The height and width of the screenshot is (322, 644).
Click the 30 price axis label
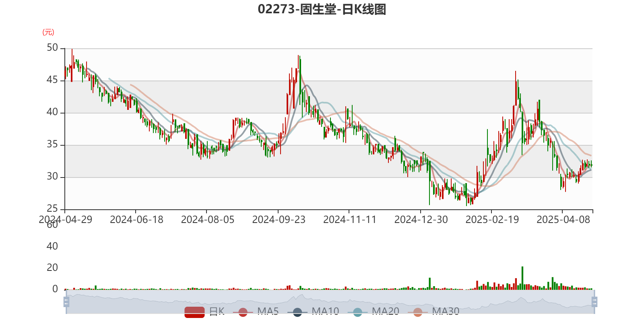pyautogui.click(x=52, y=177)
